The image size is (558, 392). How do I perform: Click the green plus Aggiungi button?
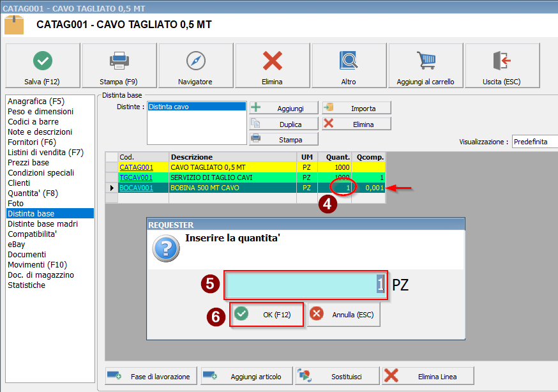tap(283, 108)
